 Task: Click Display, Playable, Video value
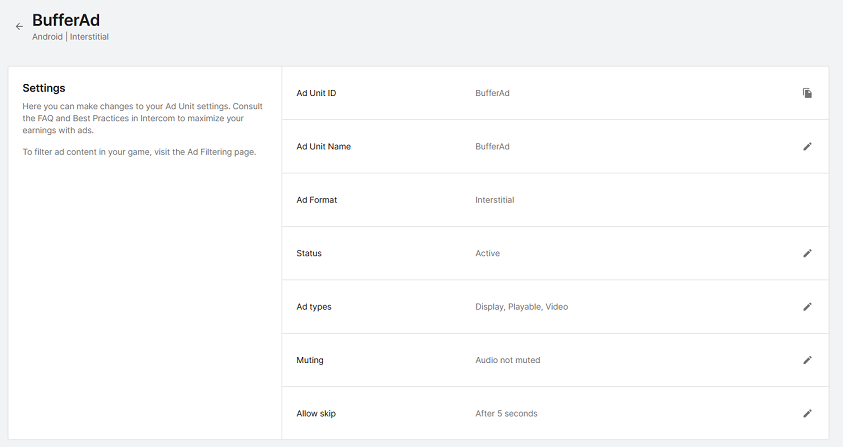click(521, 307)
